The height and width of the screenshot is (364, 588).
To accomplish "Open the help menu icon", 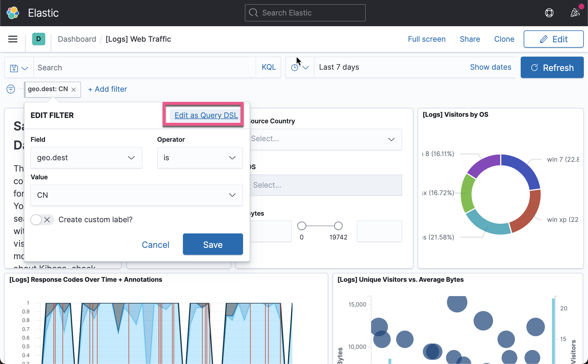I will [549, 13].
